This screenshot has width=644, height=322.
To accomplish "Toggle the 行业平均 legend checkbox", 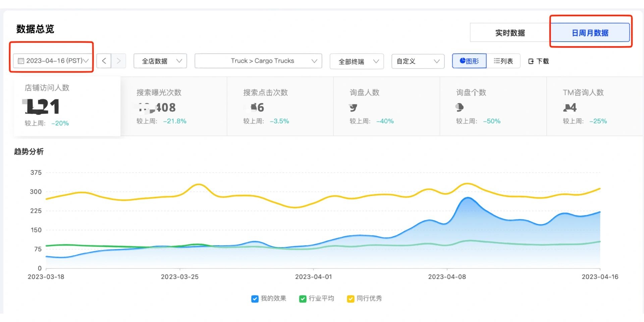I will pyautogui.click(x=303, y=299).
